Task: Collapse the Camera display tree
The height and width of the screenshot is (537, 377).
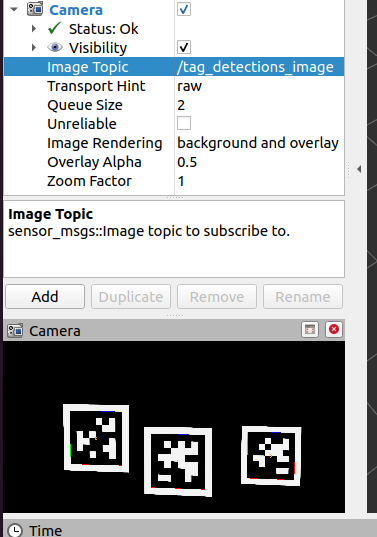Action: click(x=14, y=9)
